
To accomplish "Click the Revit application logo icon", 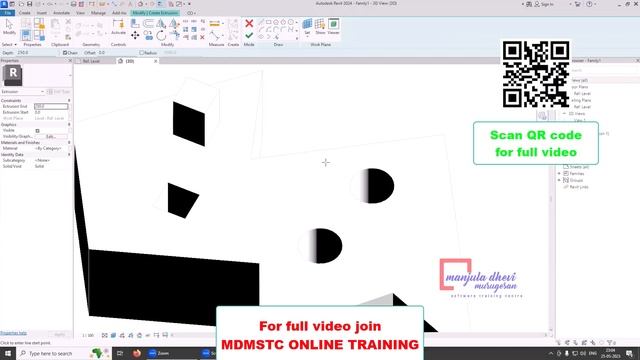I will [4, 4].
